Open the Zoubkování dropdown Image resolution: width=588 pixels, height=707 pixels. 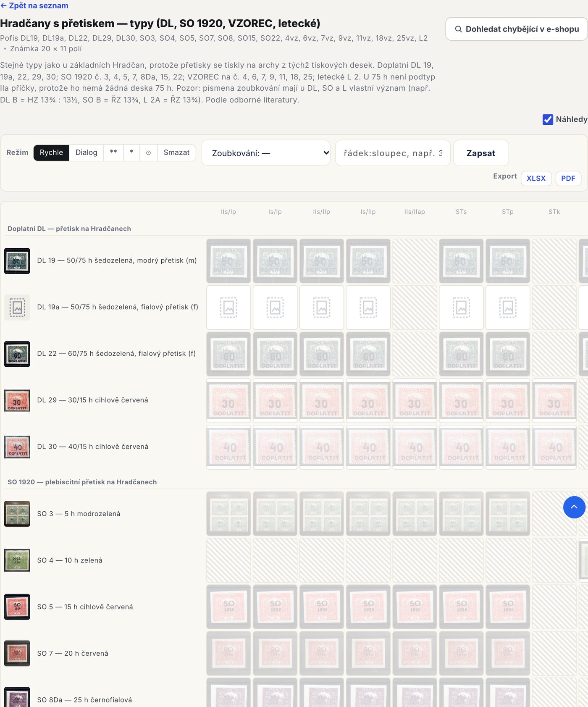(x=266, y=153)
